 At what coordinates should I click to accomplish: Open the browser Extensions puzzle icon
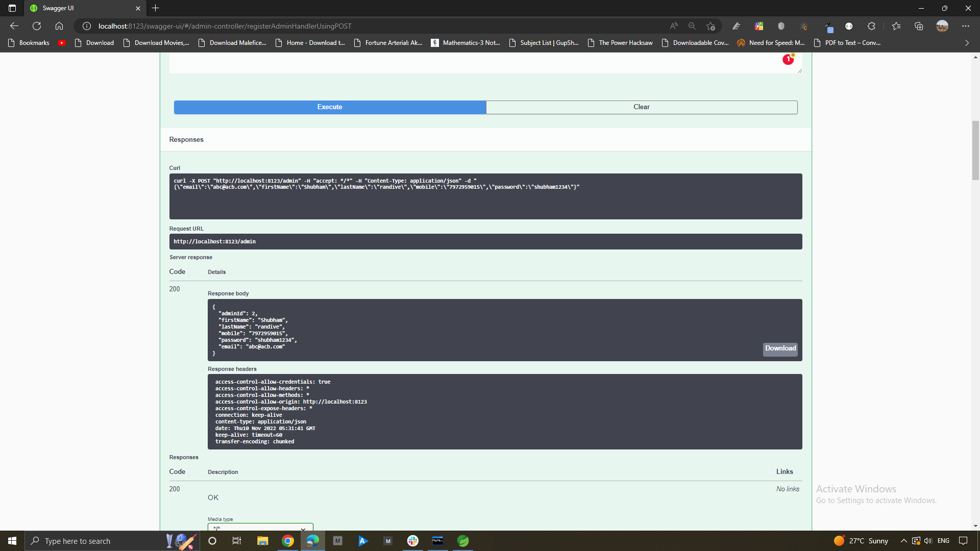[871, 26]
